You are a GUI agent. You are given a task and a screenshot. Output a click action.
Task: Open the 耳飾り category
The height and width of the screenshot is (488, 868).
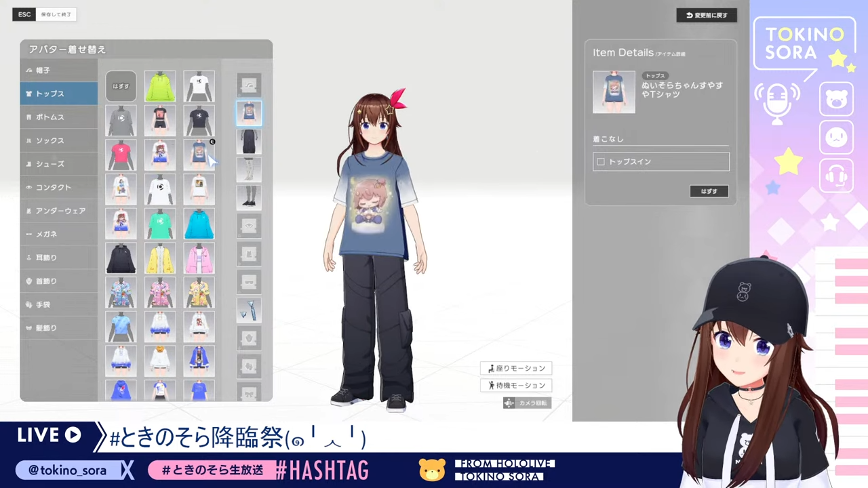(x=59, y=258)
